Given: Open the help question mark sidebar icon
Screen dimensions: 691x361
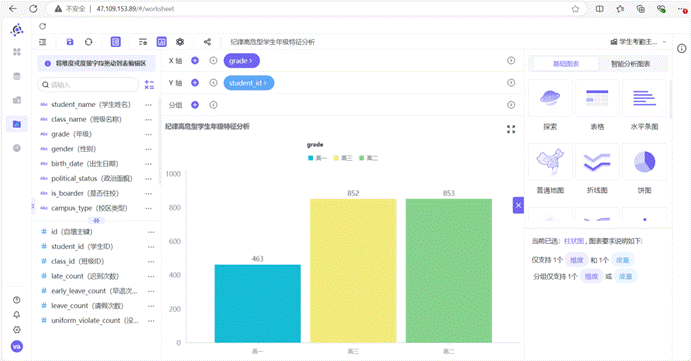Looking at the screenshot, I should tap(17, 300).
